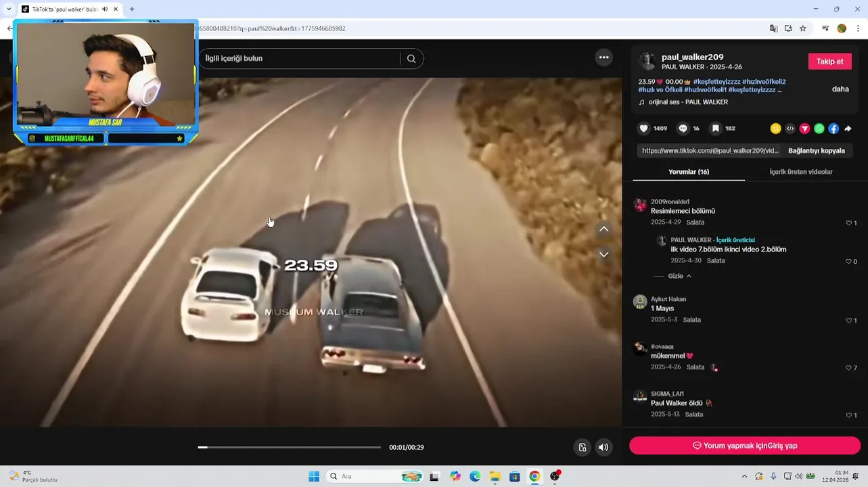Screen dimensions: 868x487
Task: Switch to Yorumlar (16) tab
Action: pyautogui.click(x=689, y=172)
